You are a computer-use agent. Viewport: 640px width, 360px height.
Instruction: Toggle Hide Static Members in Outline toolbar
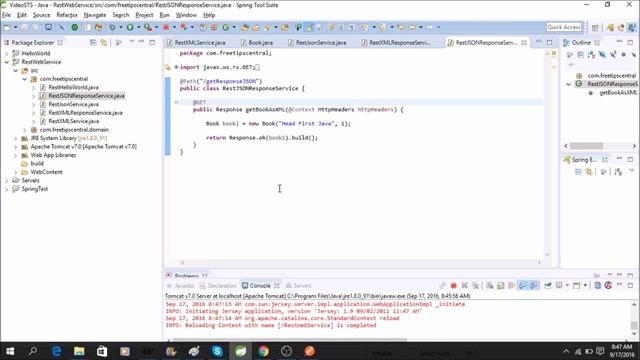point(613,54)
